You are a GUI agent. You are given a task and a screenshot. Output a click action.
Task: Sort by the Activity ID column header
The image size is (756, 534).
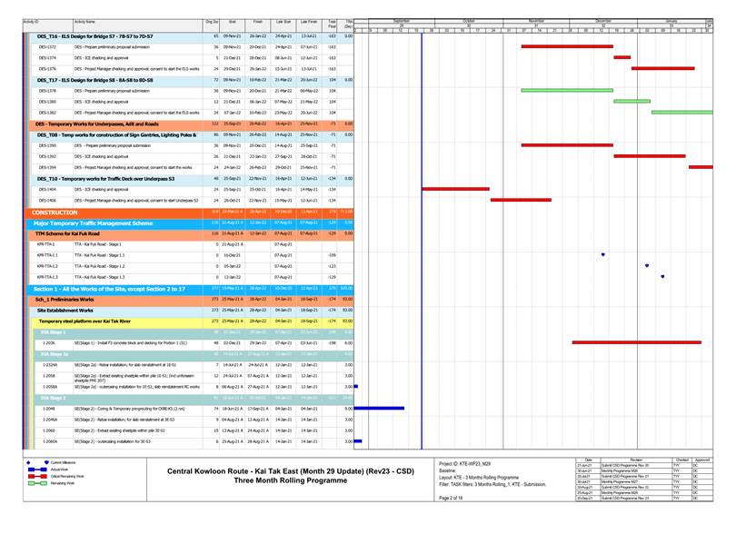click(31, 20)
